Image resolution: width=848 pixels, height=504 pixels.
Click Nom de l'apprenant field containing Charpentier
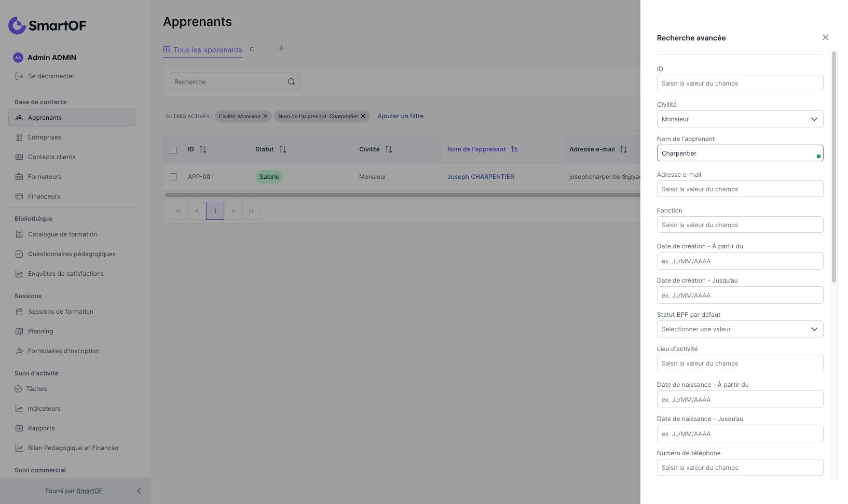coord(740,153)
